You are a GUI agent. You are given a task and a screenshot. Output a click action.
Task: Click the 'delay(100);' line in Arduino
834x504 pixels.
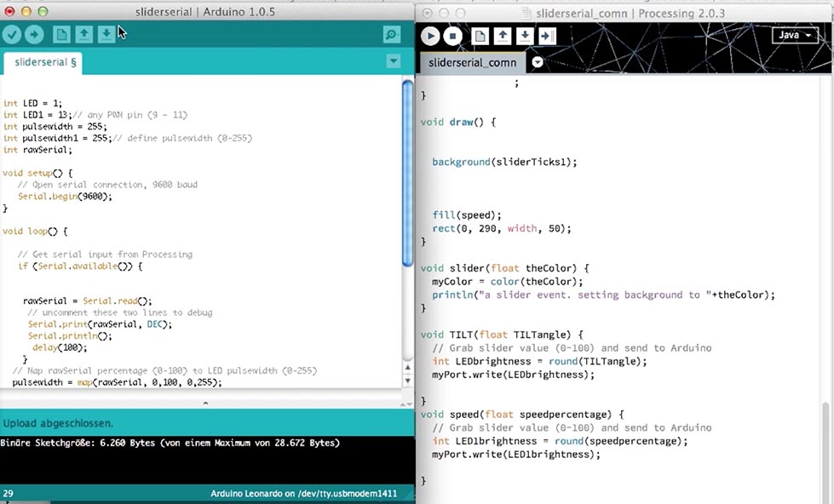click(60, 347)
